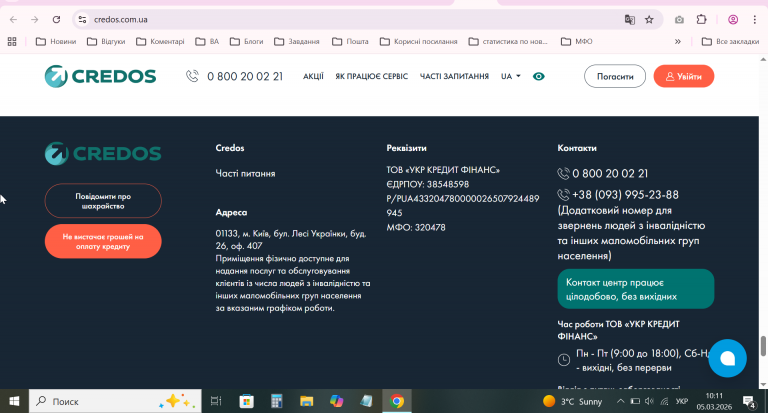The image size is (768, 413).
Task: Show more bookmarks with double chevron
Action: click(x=677, y=42)
